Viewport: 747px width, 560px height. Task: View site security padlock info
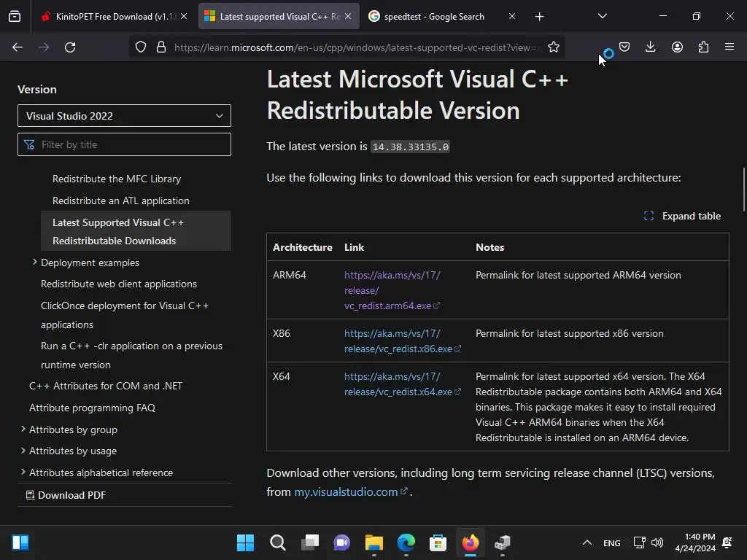[x=161, y=47]
